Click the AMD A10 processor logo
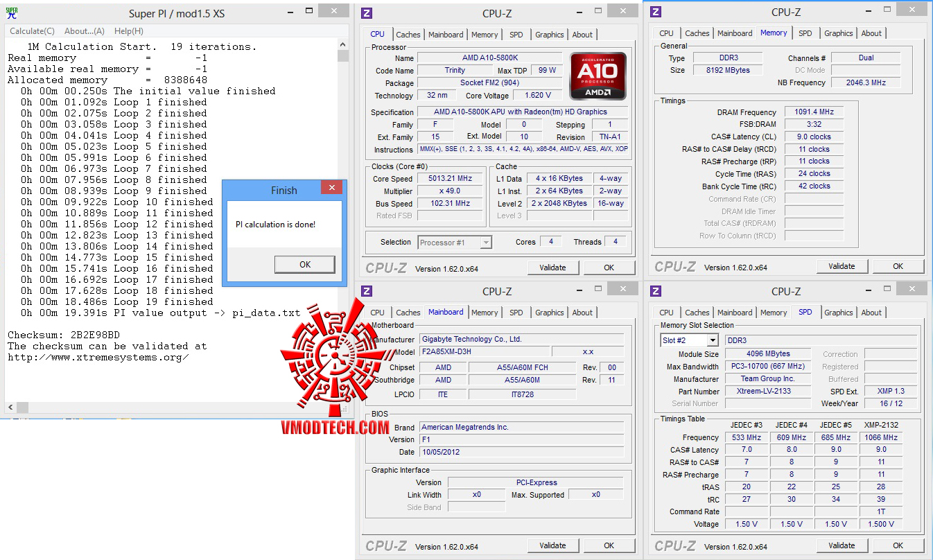Screen dimensions: 933x560 (598, 76)
